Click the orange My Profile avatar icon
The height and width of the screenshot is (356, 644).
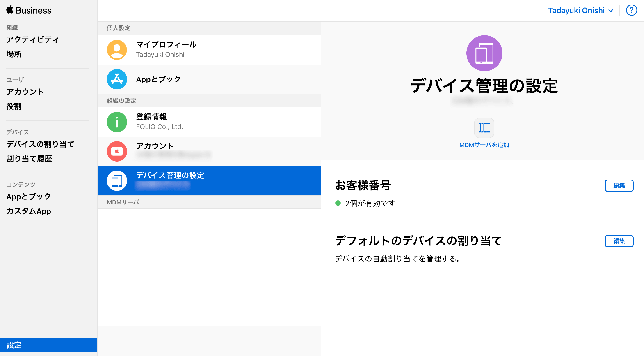coord(117,50)
